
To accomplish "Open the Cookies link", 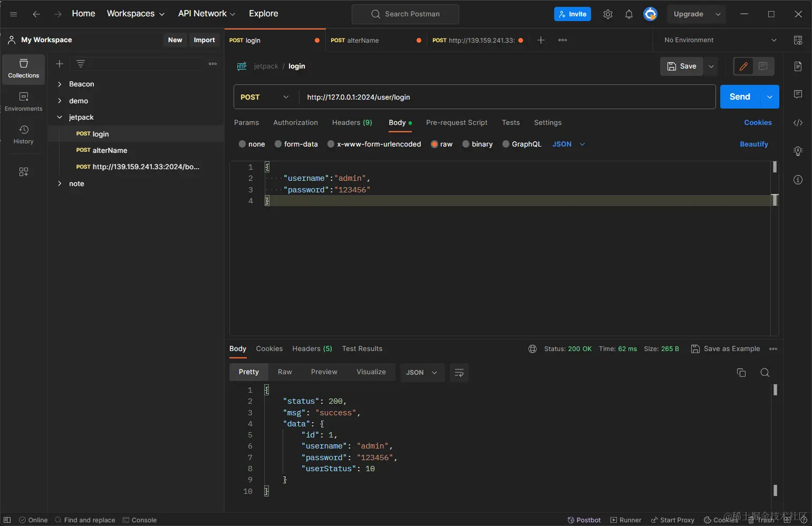I will 758,123.
